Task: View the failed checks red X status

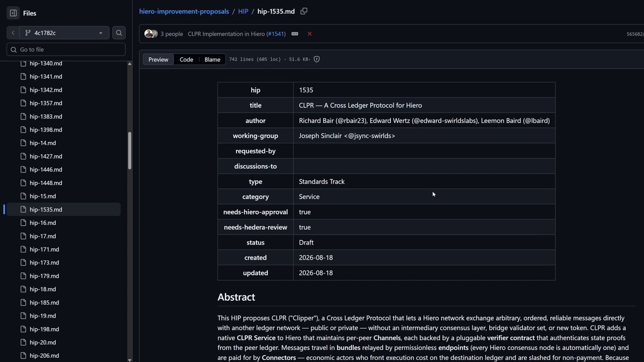Action: point(310,34)
